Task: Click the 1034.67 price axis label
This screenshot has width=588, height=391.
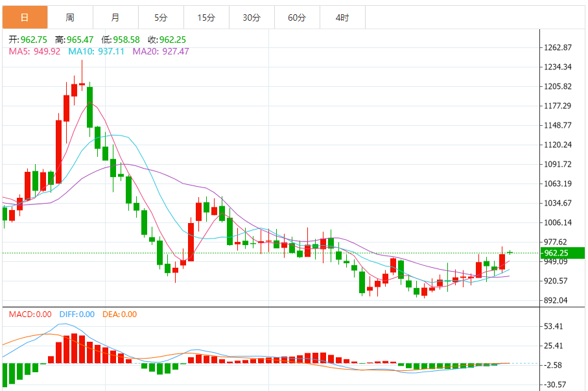Action: [558, 204]
